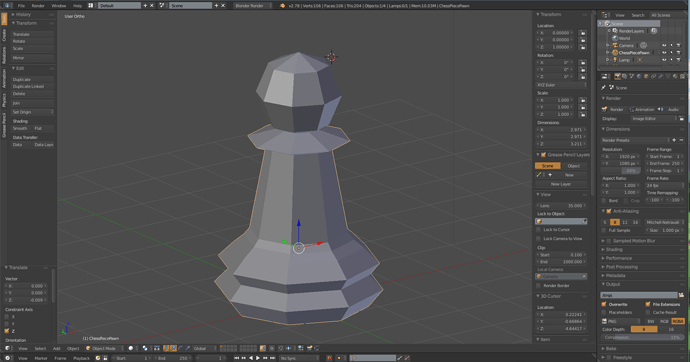The height and width of the screenshot is (362, 690).
Task: Click the viewport shading sphere icon
Action: click(131, 348)
